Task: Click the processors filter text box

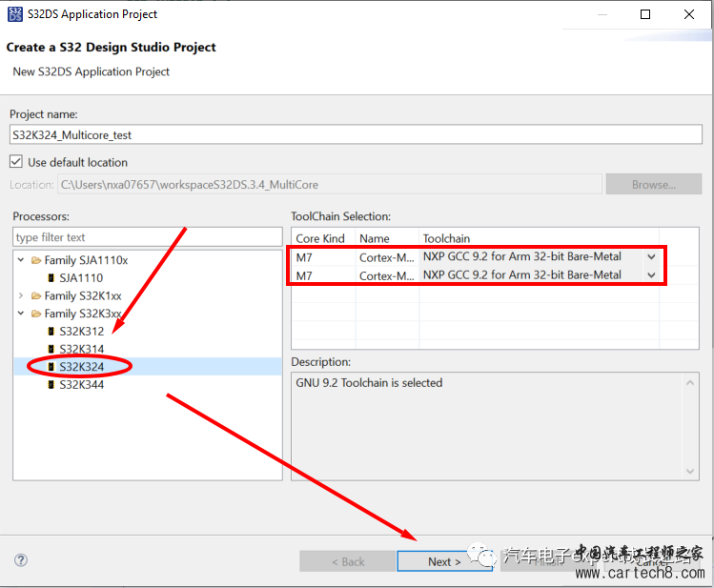Action: 148,237
